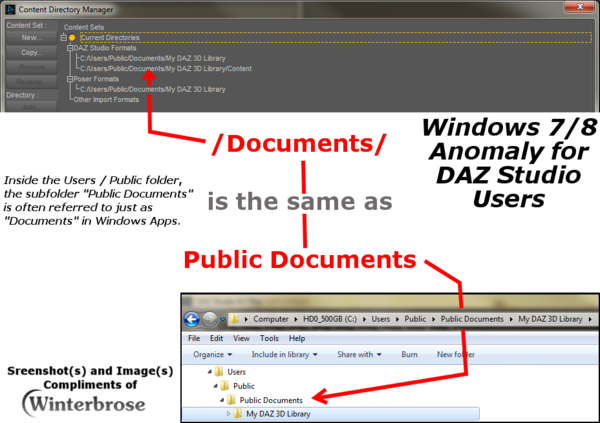Click the Burn toolbar button
600x423 pixels.
pos(409,355)
